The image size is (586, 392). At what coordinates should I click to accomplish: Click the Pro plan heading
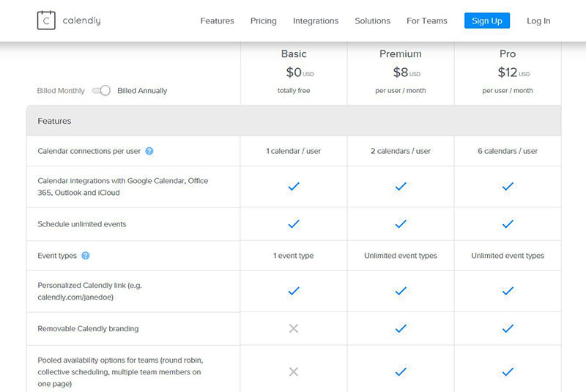[508, 53]
